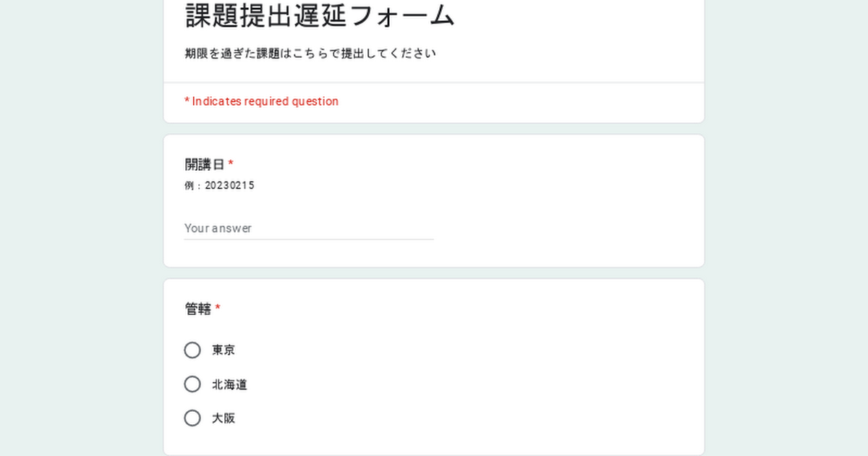Screen dimensions: 868x456
Task: Click the red asterisk beside 開講日
Action: 230,164
